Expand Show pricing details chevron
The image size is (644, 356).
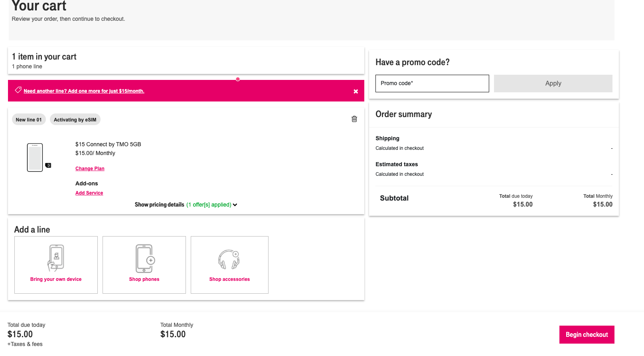click(235, 205)
